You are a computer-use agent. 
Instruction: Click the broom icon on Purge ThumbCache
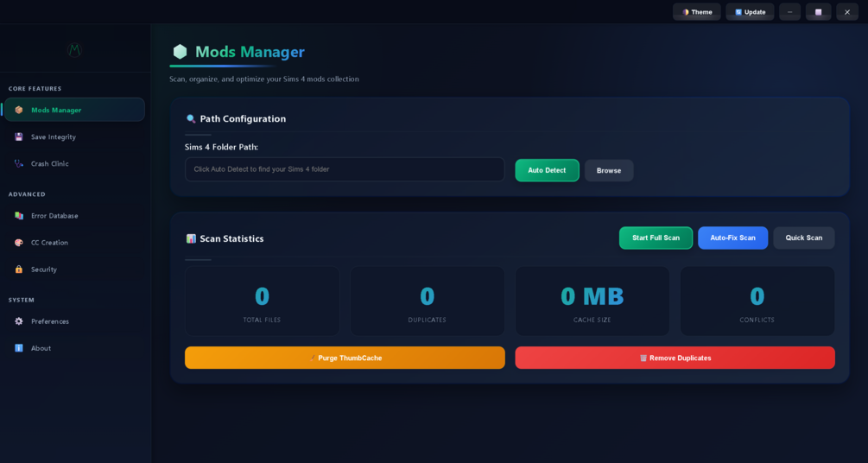pos(313,358)
